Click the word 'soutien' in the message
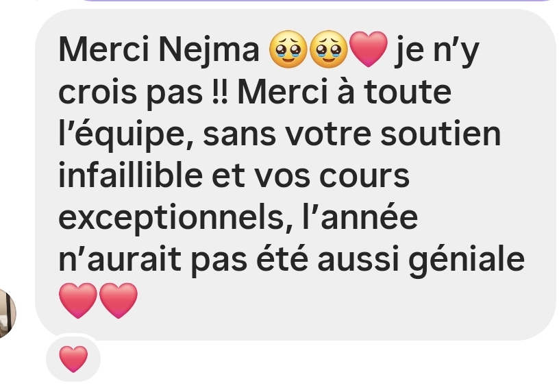This screenshot has height=392, width=559. click(440, 134)
